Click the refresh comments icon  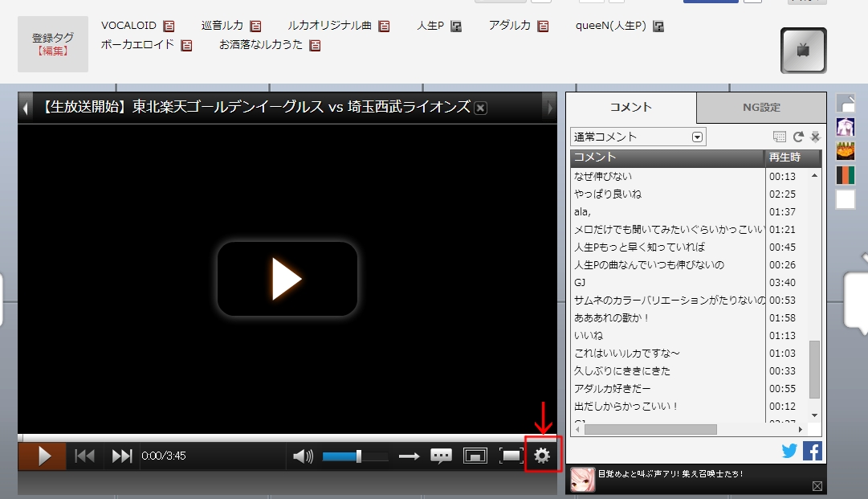pyautogui.click(x=798, y=137)
